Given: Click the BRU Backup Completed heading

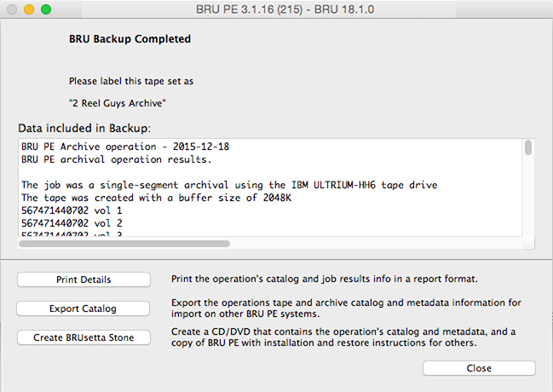Looking at the screenshot, I should (x=130, y=39).
